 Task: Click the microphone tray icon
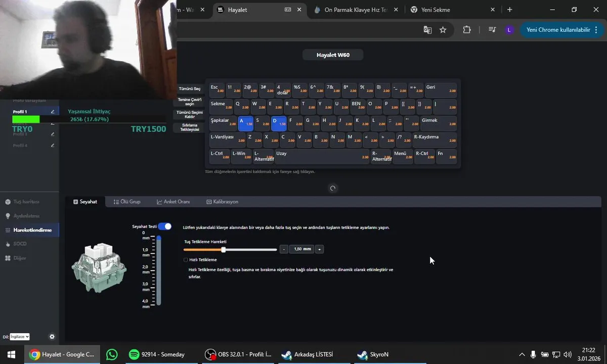(x=533, y=354)
